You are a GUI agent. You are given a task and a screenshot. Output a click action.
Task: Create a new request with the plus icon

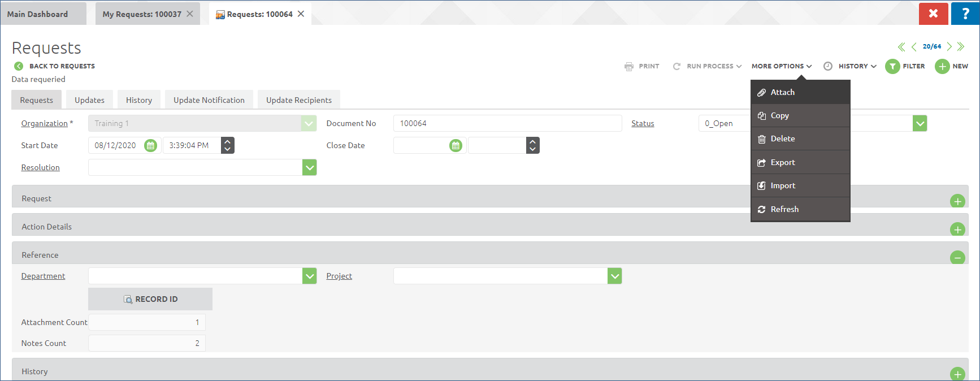tap(942, 67)
